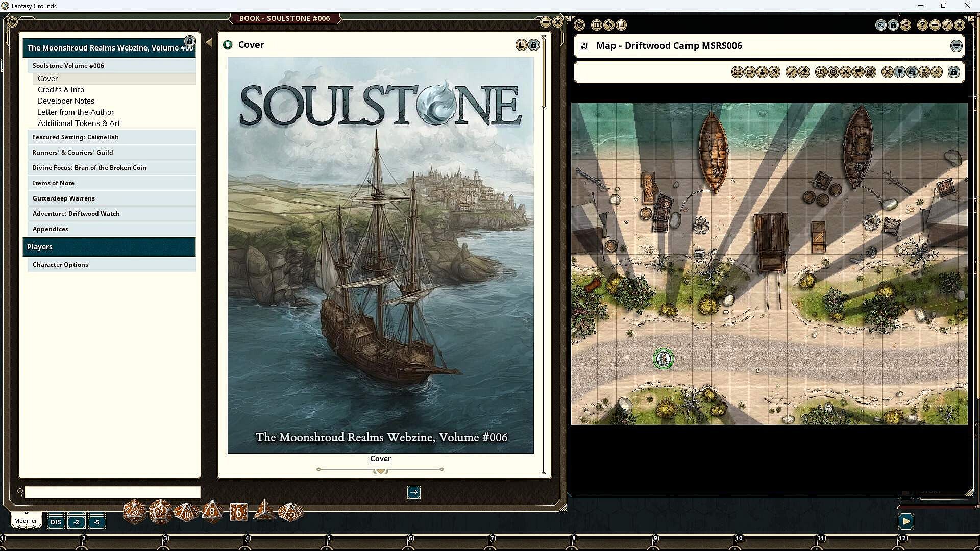
Task: Toggle the map toolbar lock at far right
Action: [x=953, y=72]
